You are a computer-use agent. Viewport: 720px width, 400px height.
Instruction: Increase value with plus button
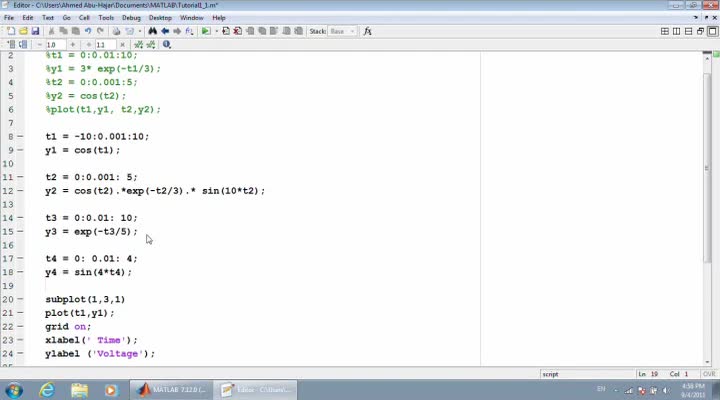(73, 45)
